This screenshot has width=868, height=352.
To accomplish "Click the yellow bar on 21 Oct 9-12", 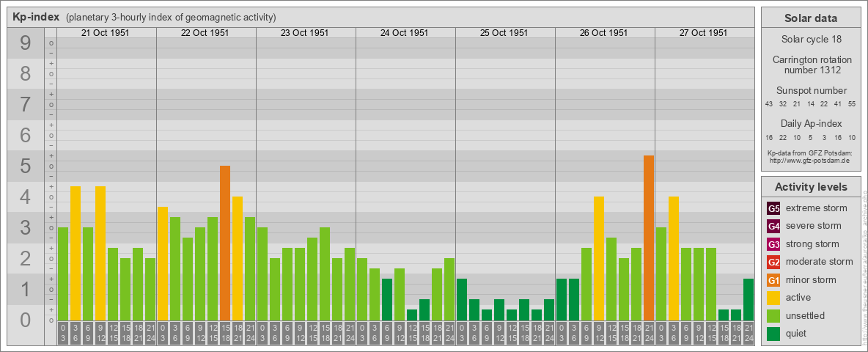I will [100, 254].
